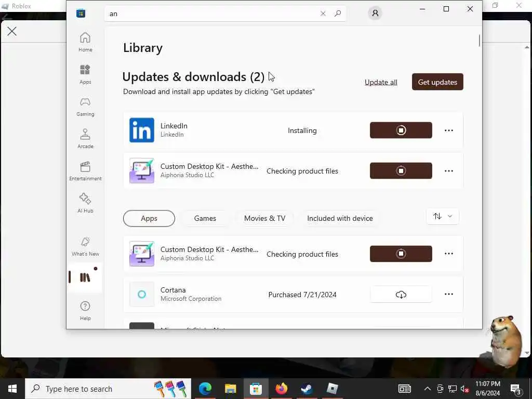Open Microsoft Store from taskbar
Screen dimensions: 532x399
tap(256, 389)
